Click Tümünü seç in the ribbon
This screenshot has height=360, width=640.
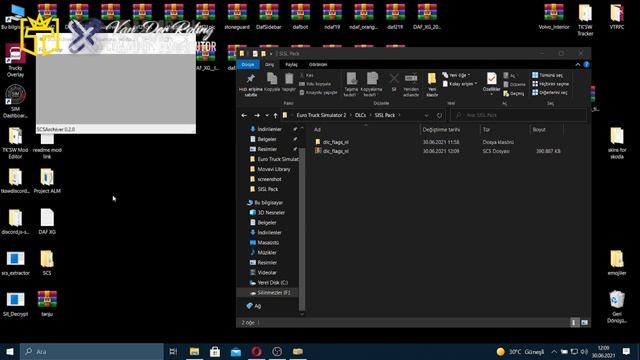547,75
